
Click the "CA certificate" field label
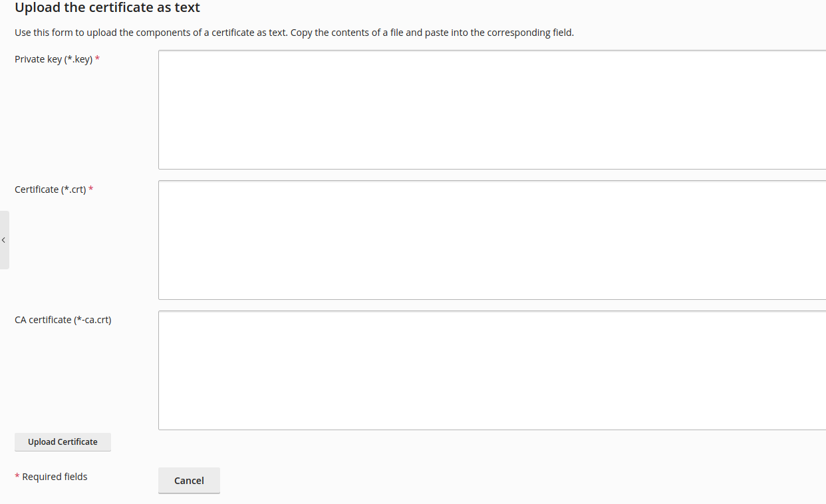(x=43, y=320)
